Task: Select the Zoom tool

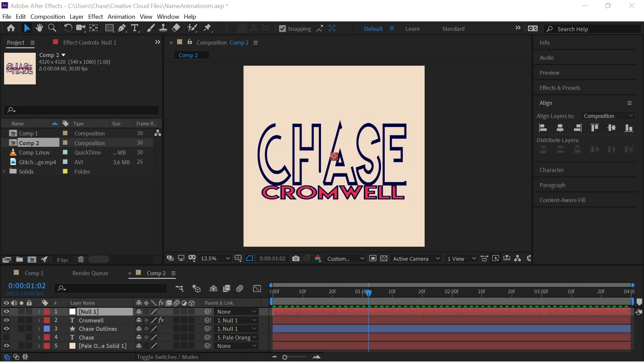Action: click(x=52, y=28)
